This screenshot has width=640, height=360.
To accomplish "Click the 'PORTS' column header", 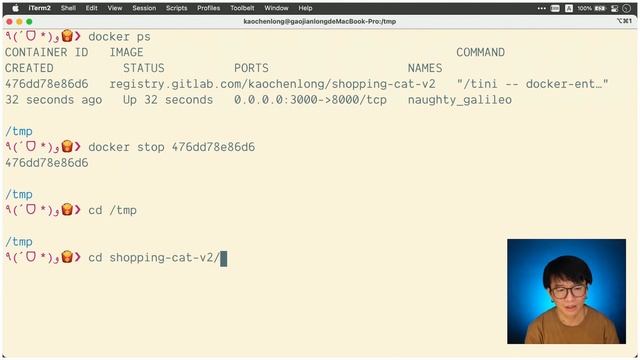I will click(x=251, y=68).
